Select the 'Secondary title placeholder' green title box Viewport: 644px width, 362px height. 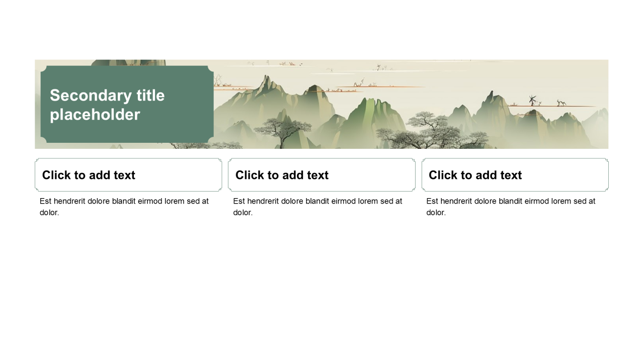127,105
